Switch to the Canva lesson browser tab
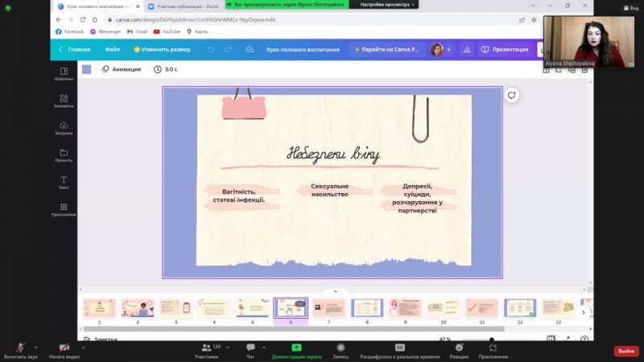The height and width of the screenshot is (362, 644). coord(98,6)
